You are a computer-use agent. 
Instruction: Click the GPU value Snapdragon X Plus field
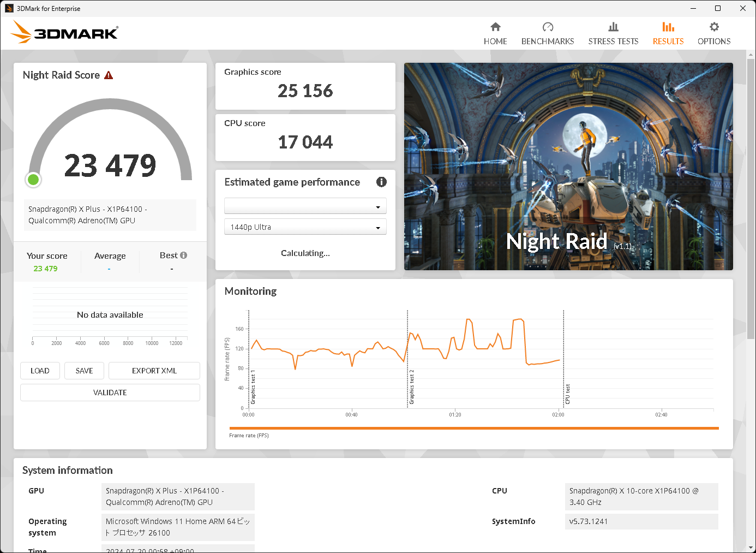pyautogui.click(x=178, y=497)
